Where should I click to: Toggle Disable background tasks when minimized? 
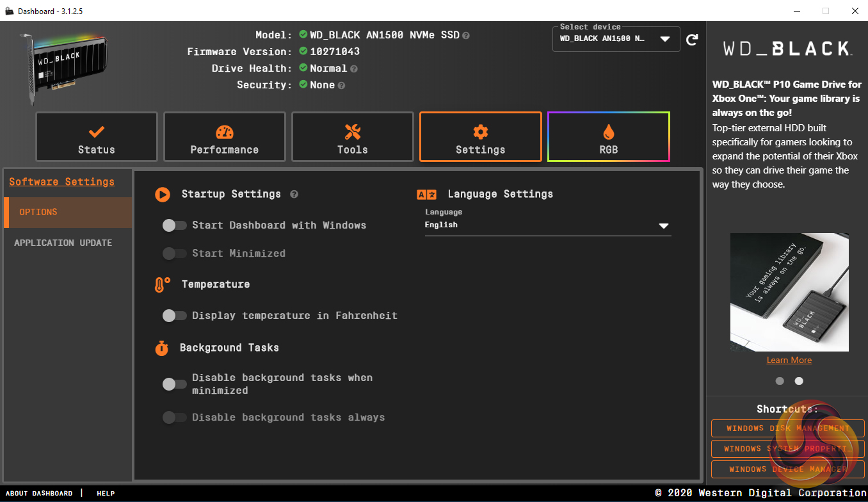(174, 384)
